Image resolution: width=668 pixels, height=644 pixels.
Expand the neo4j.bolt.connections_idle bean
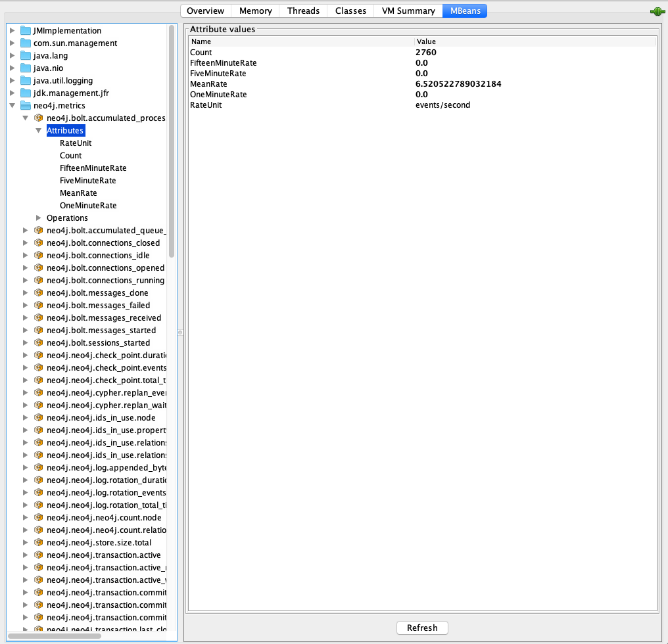pos(26,256)
